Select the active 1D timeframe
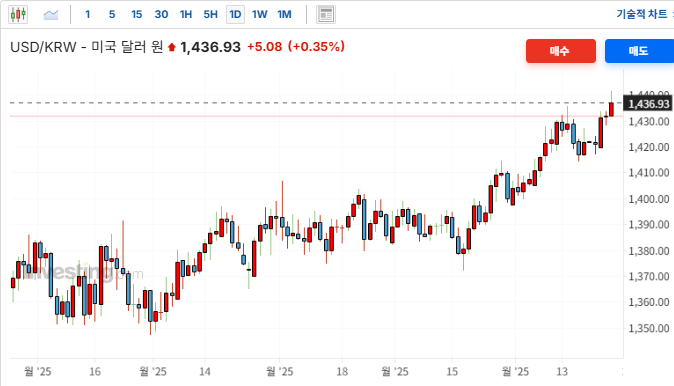Image resolution: width=674 pixels, height=386 pixels. pyautogui.click(x=235, y=15)
